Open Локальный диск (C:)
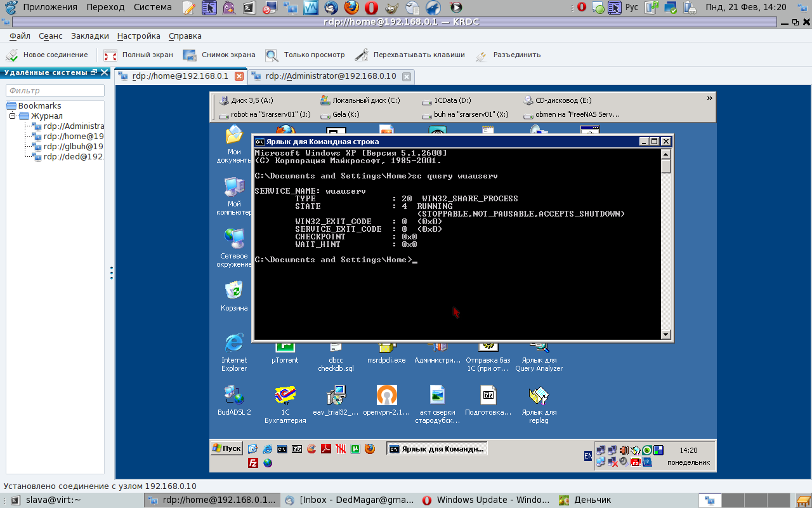Viewport: 812px width, 508px height. (x=360, y=100)
